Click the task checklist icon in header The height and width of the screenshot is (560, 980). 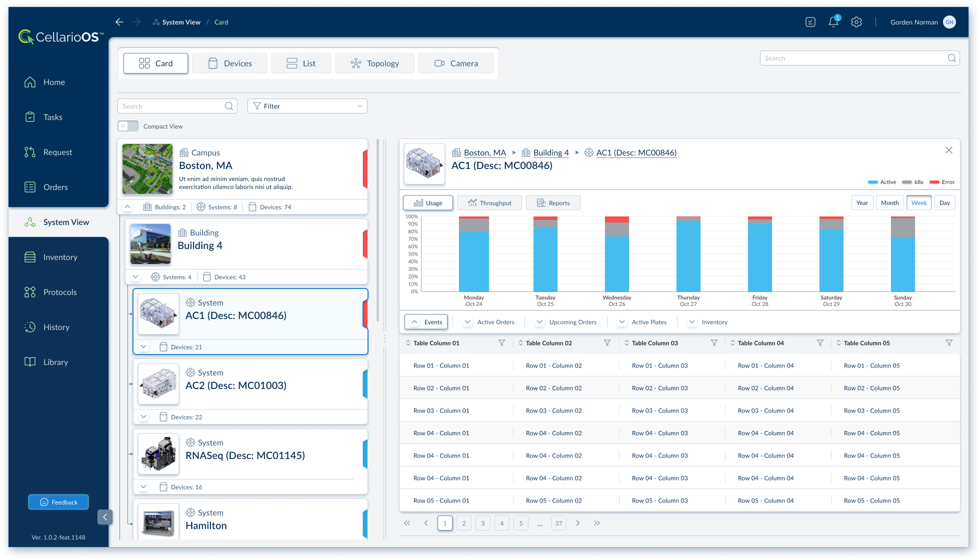(x=810, y=22)
